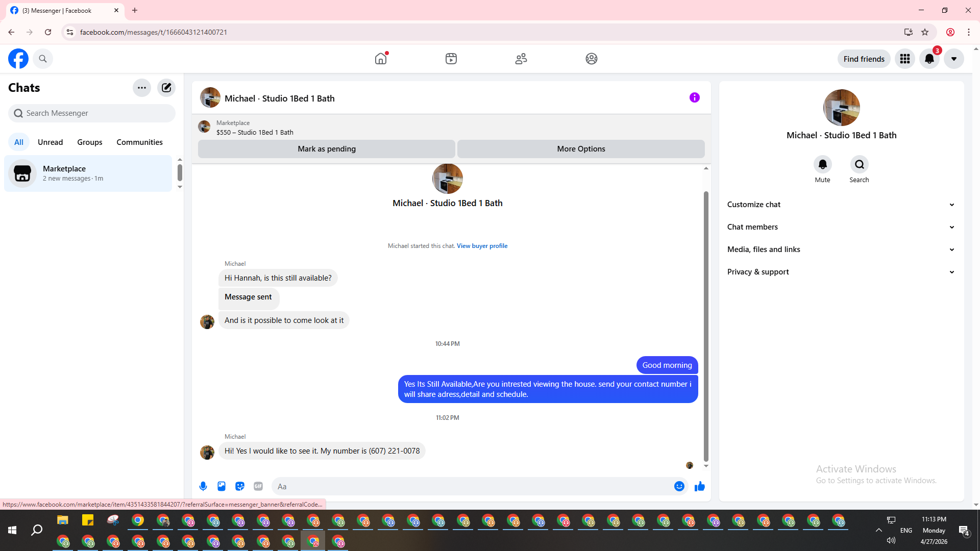Open the notifications bell with 3 badge
This screenshot has height=551, width=980.
pyautogui.click(x=929, y=59)
